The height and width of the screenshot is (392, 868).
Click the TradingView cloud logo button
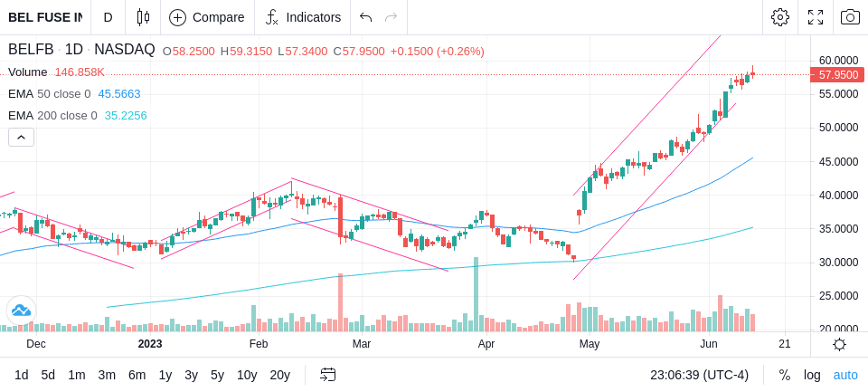[21, 311]
